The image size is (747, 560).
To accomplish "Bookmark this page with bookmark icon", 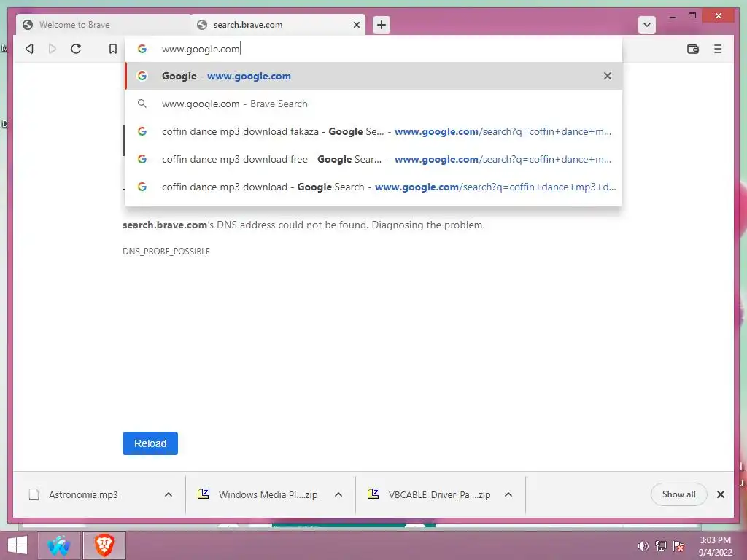I will pyautogui.click(x=113, y=49).
